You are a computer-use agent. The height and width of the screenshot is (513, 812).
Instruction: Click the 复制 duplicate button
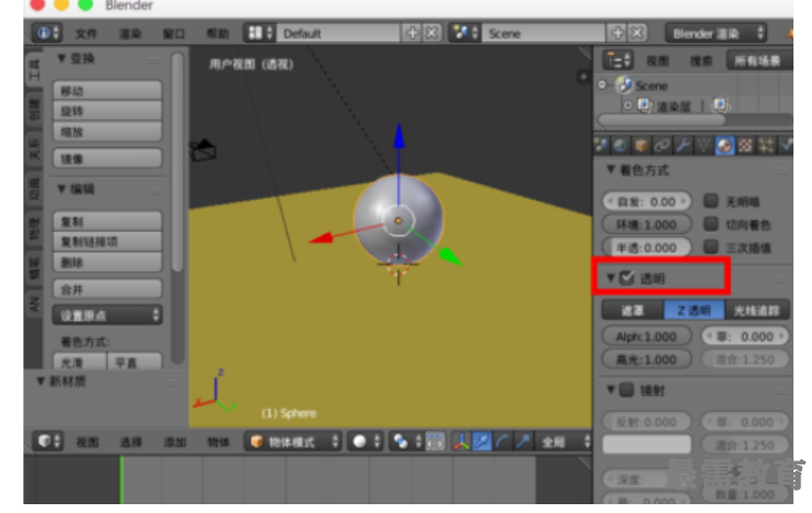[x=107, y=221]
